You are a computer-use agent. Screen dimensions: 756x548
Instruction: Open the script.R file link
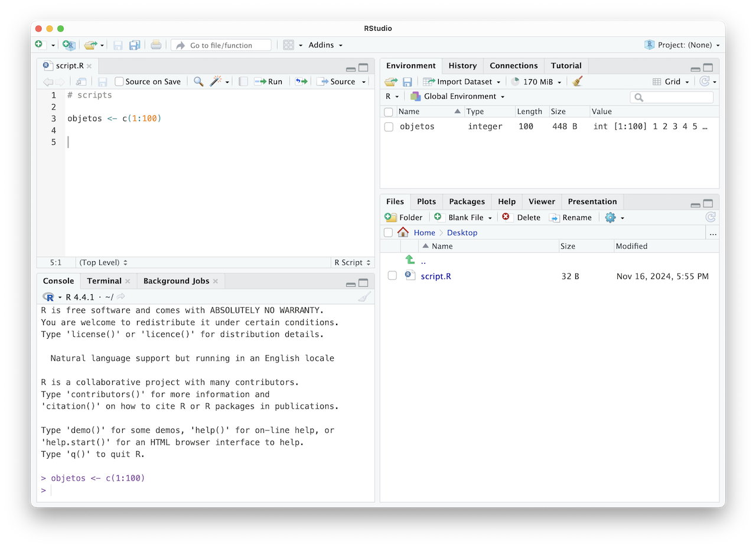(x=436, y=276)
